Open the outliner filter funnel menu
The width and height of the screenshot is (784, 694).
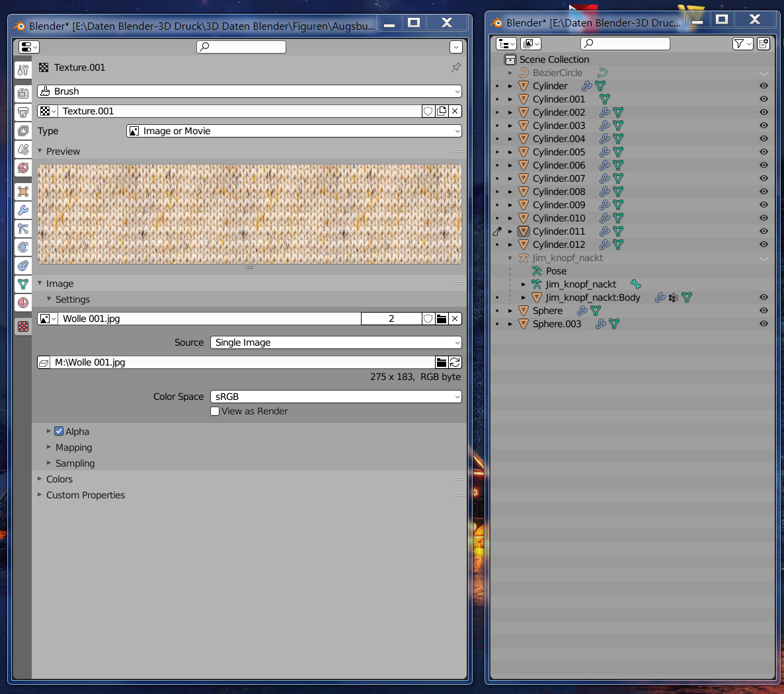pos(742,44)
